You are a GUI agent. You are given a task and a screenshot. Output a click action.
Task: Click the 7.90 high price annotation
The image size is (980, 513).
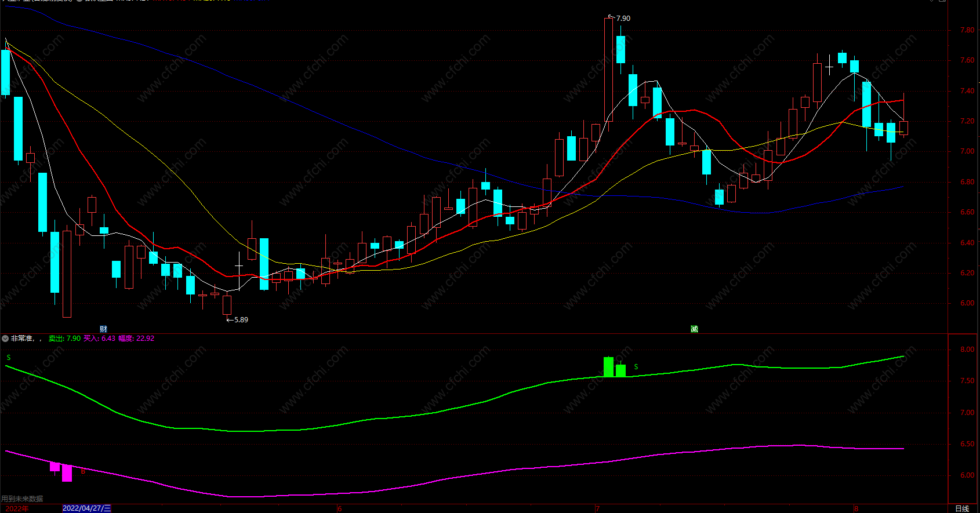point(623,19)
